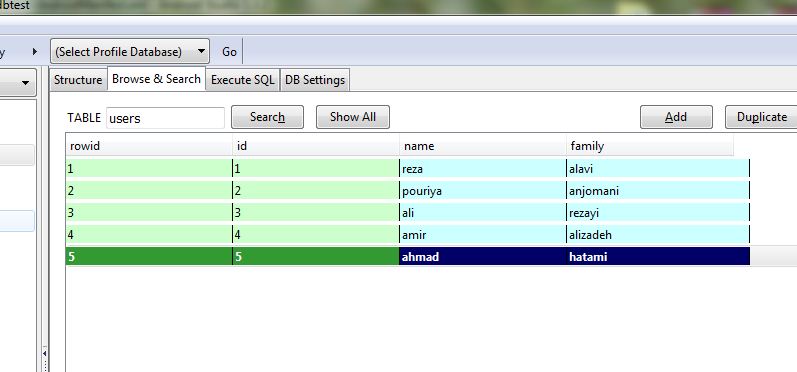Click the id cell of pouriya row

coord(316,191)
